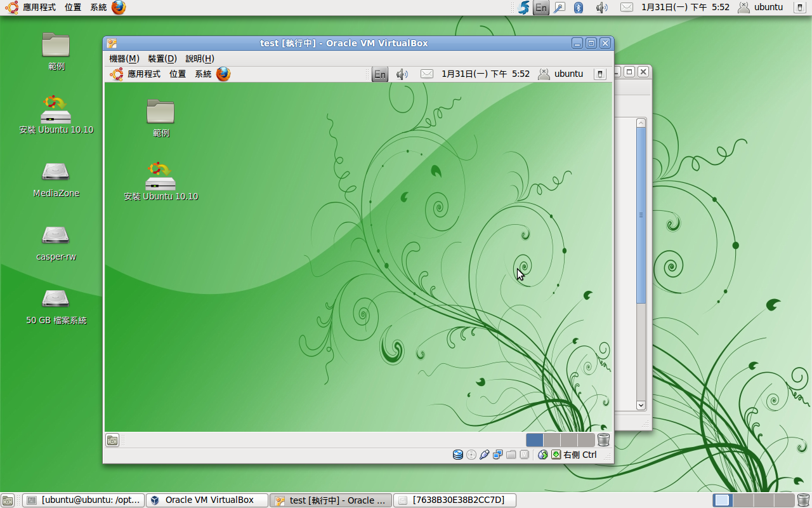Click the guest 'En' keyboard layout indicator
The height and width of the screenshot is (508, 812).
click(379, 74)
